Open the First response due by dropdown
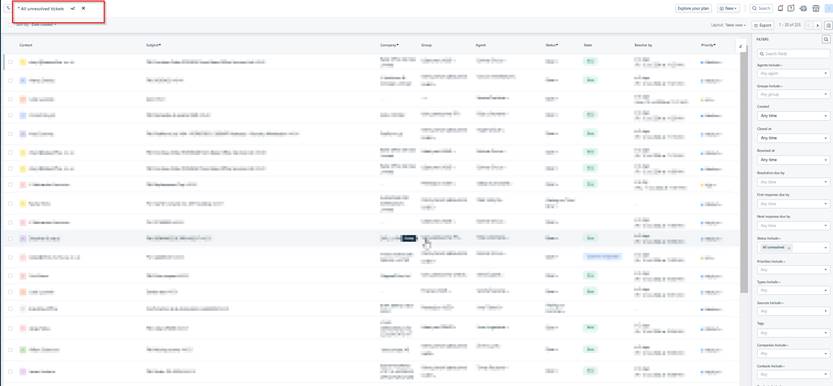 pyautogui.click(x=793, y=203)
